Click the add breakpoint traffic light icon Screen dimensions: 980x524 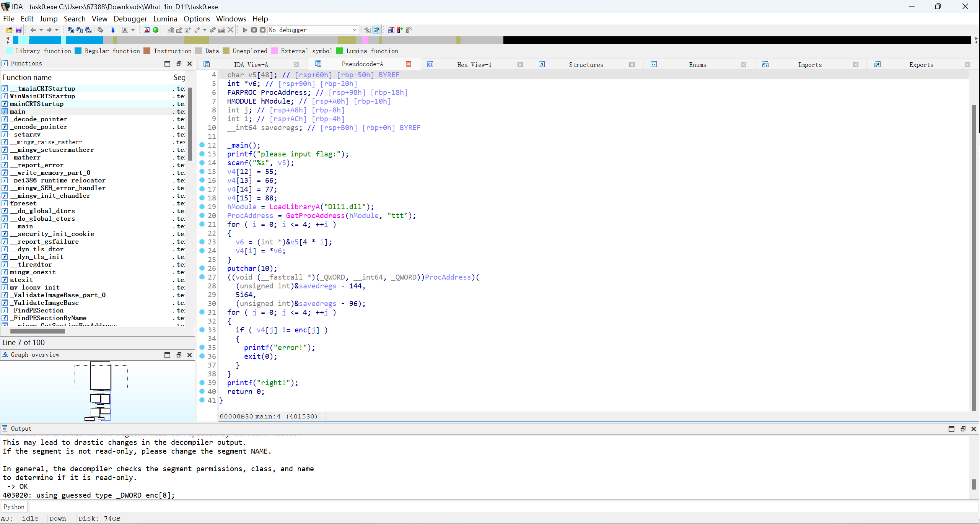point(400,30)
